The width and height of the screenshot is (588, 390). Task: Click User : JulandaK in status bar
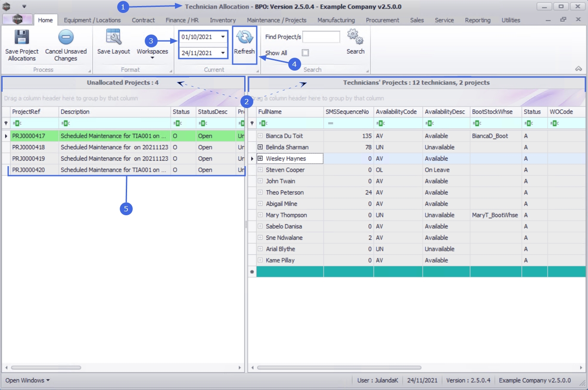378,381
